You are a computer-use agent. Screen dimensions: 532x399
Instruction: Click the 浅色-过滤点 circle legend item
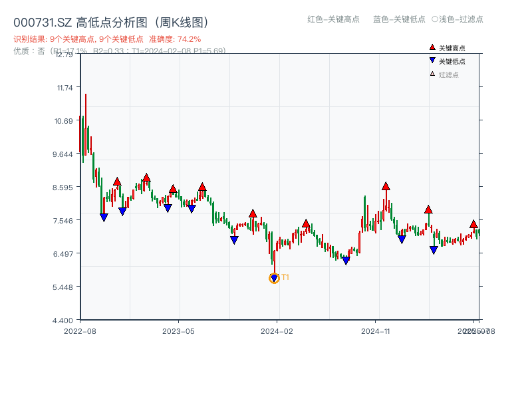click(x=458, y=19)
